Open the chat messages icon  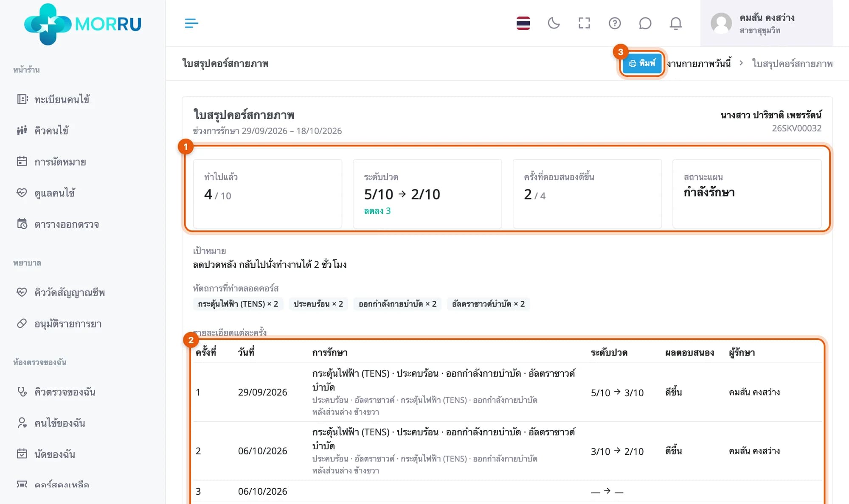click(x=645, y=23)
